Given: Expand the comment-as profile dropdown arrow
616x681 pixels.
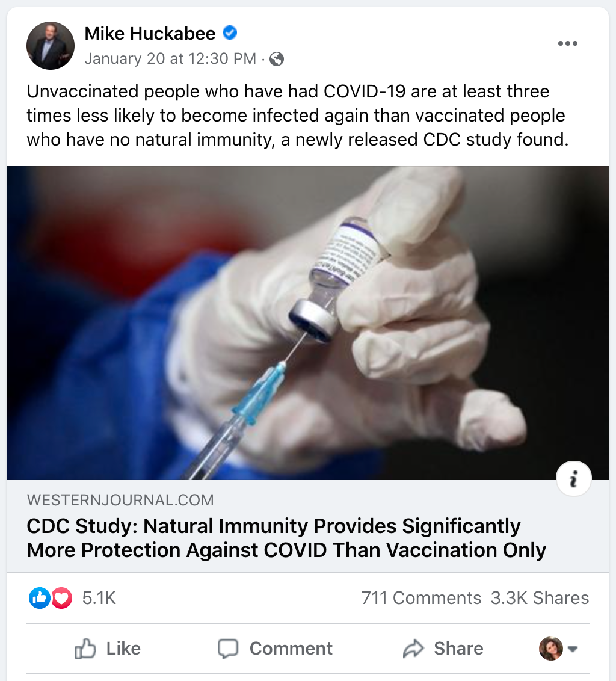Looking at the screenshot, I should click(x=573, y=649).
